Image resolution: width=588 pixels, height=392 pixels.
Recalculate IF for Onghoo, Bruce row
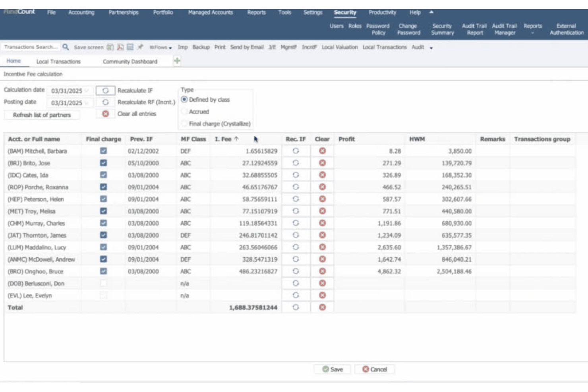(x=296, y=271)
